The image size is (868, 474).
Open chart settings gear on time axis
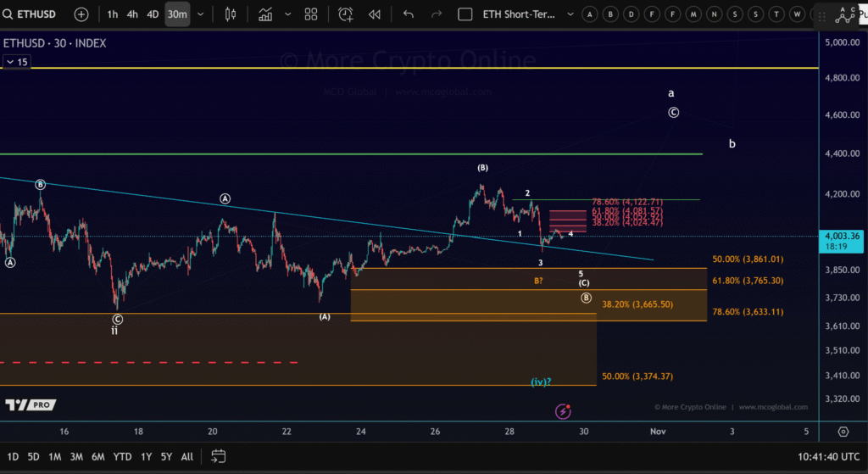tap(843, 432)
